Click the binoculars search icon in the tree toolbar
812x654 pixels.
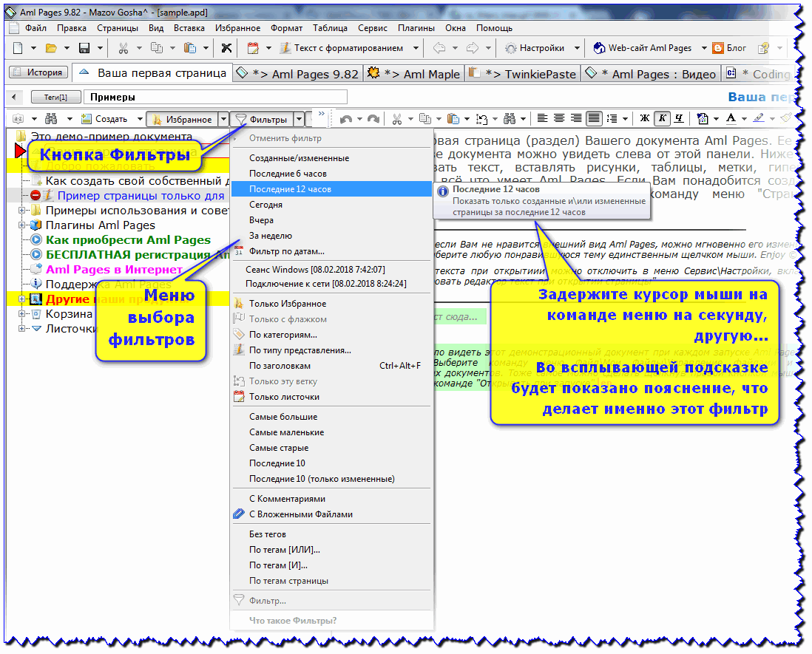click(x=51, y=119)
